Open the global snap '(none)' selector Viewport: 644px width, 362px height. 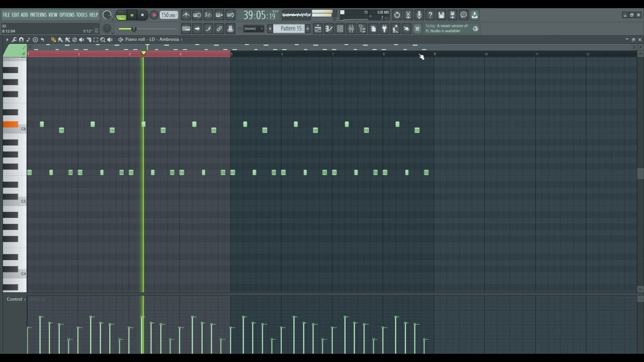click(x=253, y=29)
